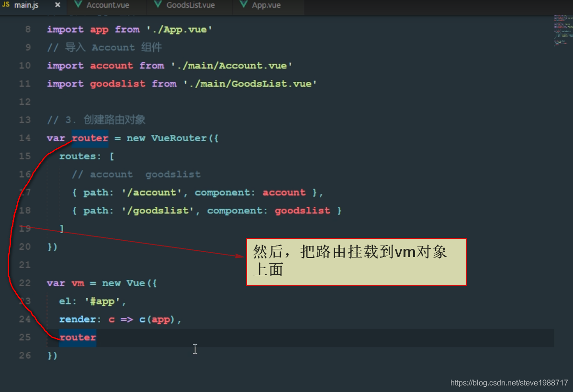Click line number 14 in gutter

[x=25, y=138]
